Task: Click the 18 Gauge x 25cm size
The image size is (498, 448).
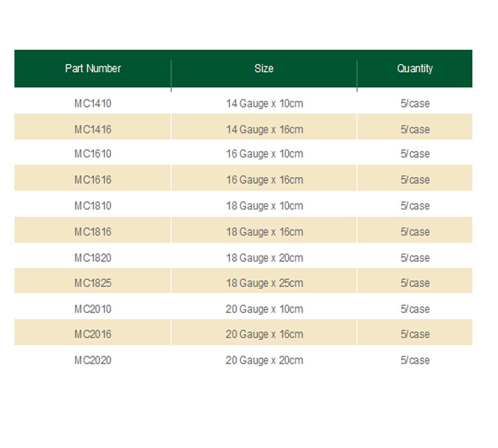Action: click(x=264, y=283)
